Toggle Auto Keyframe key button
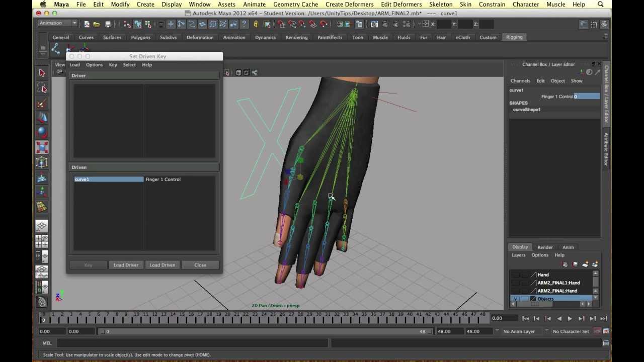The height and width of the screenshot is (362, 644). 597,331
